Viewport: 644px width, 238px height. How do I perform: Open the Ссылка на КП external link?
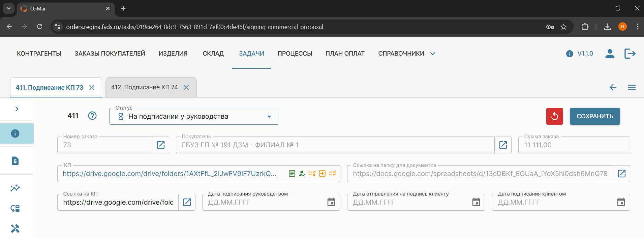[x=187, y=202]
